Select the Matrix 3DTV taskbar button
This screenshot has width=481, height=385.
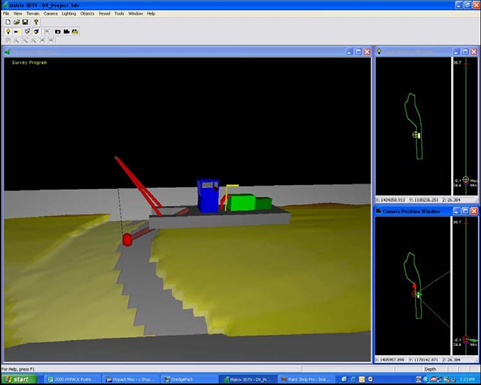pos(248,379)
